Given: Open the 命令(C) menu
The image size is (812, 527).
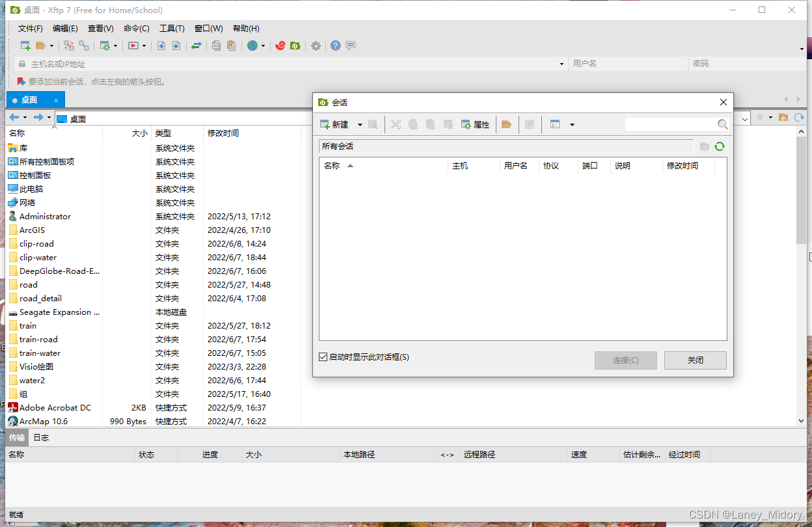Looking at the screenshot, I should 137,28.
